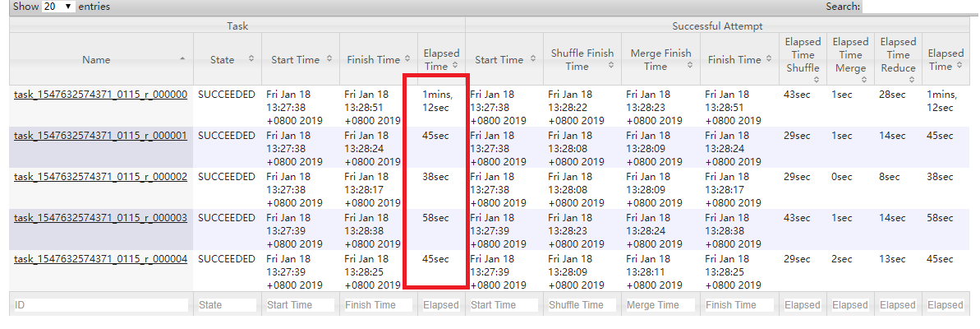Image resolution: width=980 pixels, height=329 pixels.
Task: Focus the Merge Time footer filter
Action: pyautogui.click(x=661, y=305)
